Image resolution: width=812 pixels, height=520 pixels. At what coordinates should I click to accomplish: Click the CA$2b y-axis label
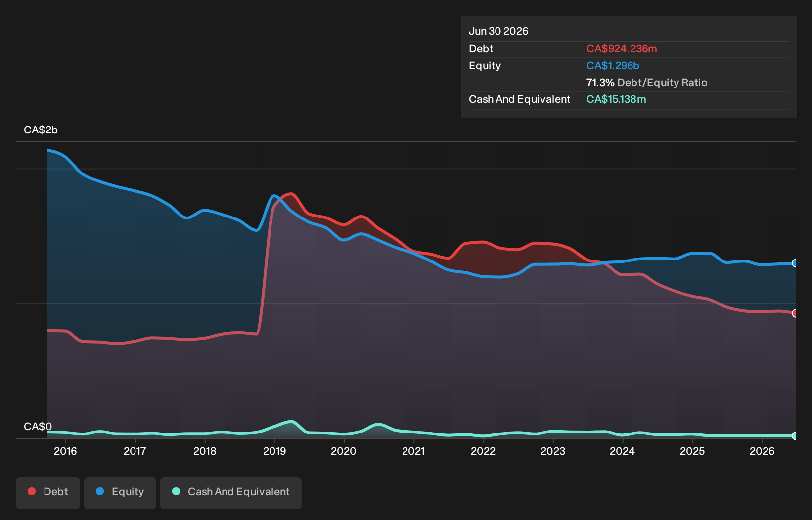[41, 130]
